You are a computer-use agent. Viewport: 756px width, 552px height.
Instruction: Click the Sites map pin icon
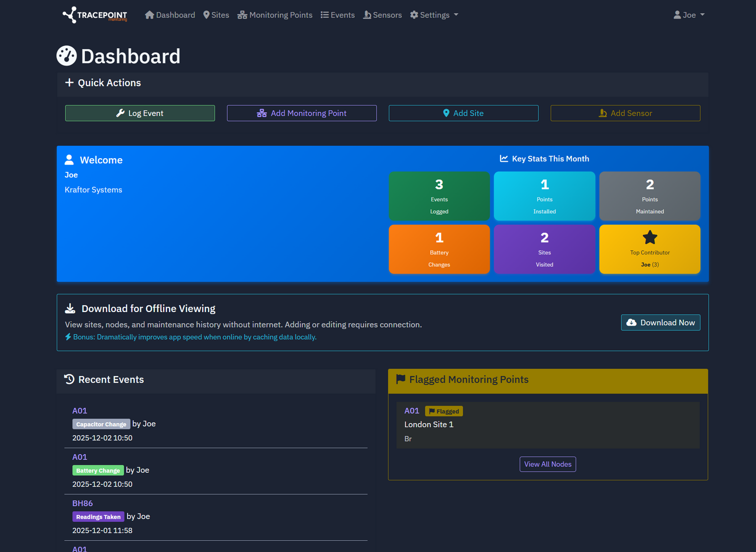(x=206, y=15)
